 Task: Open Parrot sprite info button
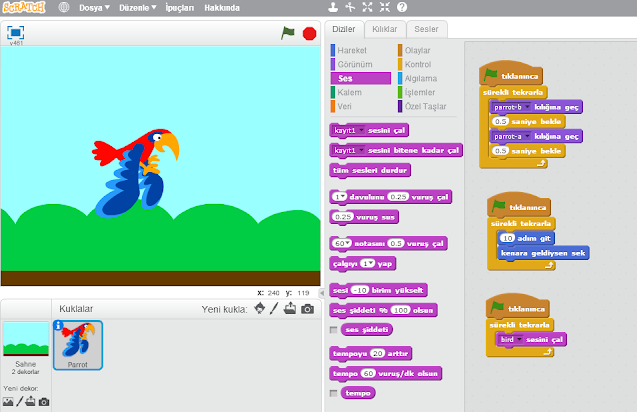(x=58, y=325)
